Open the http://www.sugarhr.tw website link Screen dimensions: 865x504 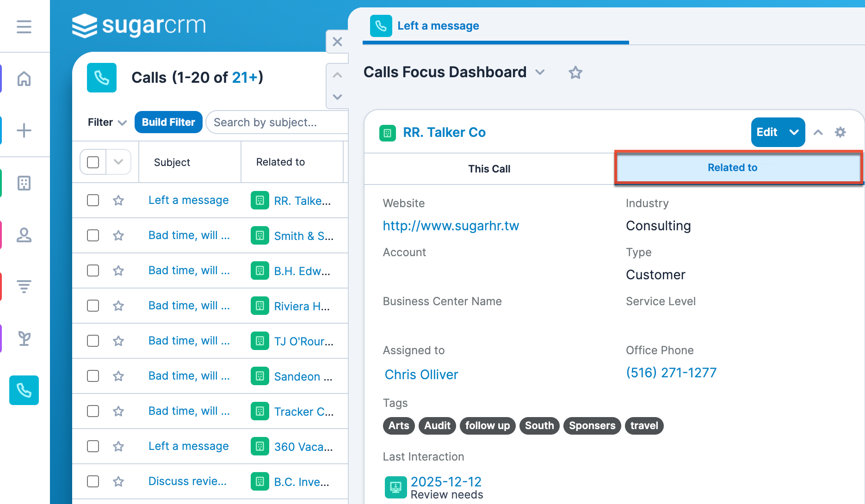click(451, 226)
